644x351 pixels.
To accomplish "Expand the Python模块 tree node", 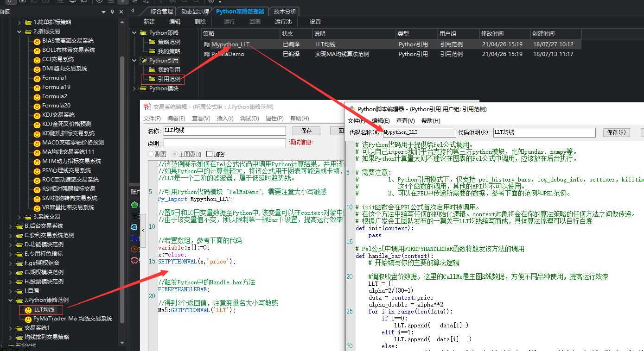I will click(x=135, y=88).
